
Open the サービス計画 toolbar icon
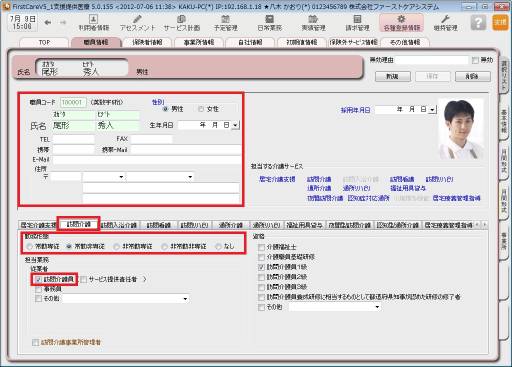coord(182,23)
